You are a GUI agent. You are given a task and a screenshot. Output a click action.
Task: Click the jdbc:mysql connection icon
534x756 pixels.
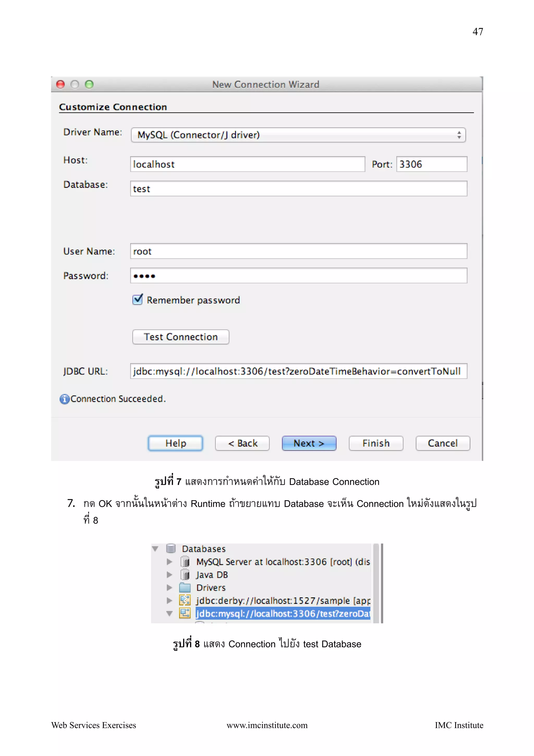pyautogui.click(x=185, y=613)
